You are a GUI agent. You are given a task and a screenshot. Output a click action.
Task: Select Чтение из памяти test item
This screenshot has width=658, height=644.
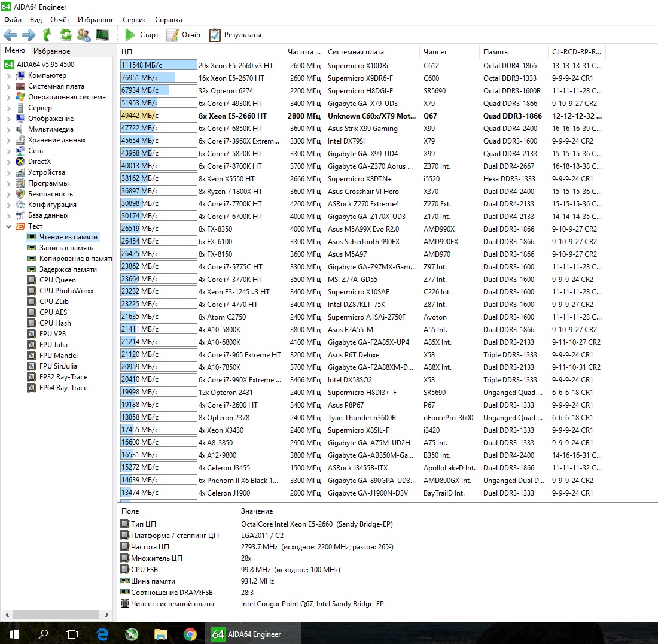tap(68, 237)
